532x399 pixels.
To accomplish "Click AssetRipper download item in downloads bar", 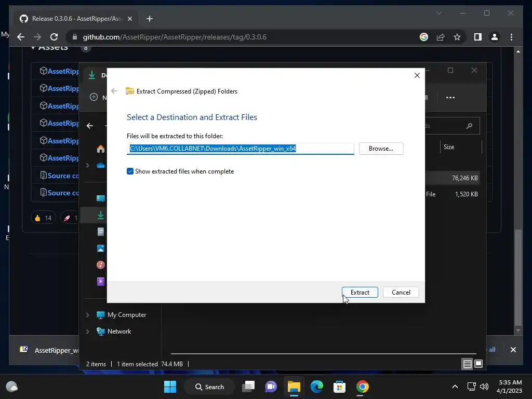I will [49, 350].
